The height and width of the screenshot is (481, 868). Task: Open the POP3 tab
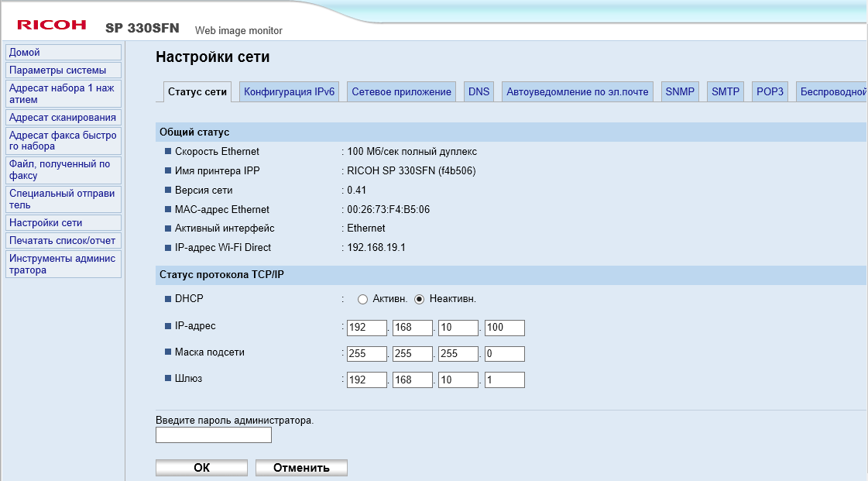pyautogui.click(x=770, y=92)
